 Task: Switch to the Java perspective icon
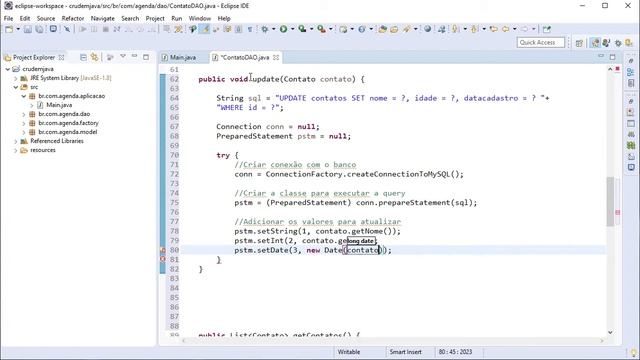606,42
